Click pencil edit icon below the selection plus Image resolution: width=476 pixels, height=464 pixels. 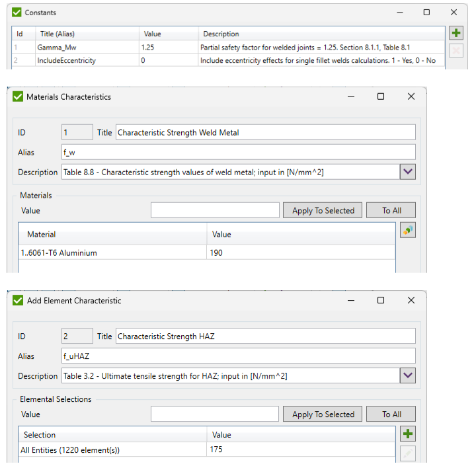[x=408, y=453]
